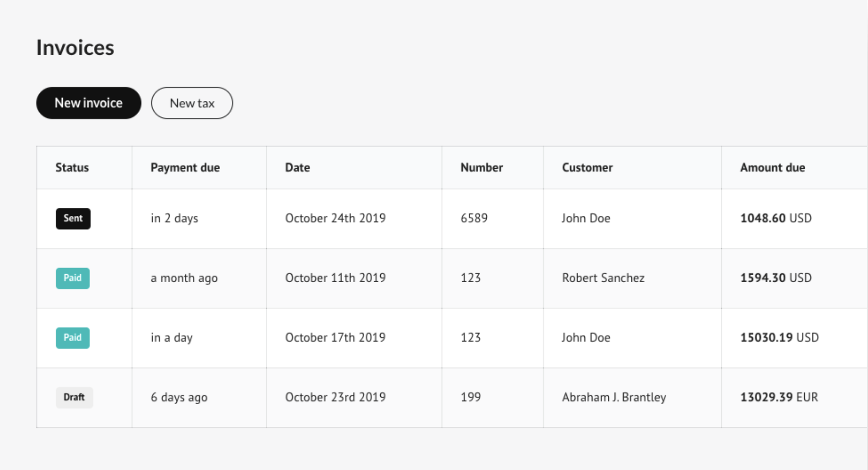The image size is (868, 470).
Task: Click the New tax button
Action: (191, 103)
